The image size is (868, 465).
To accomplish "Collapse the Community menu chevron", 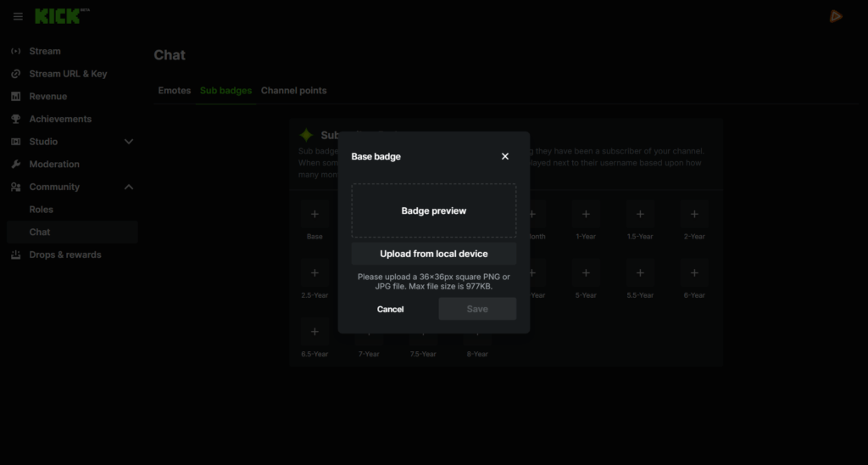I will [129, 187].
